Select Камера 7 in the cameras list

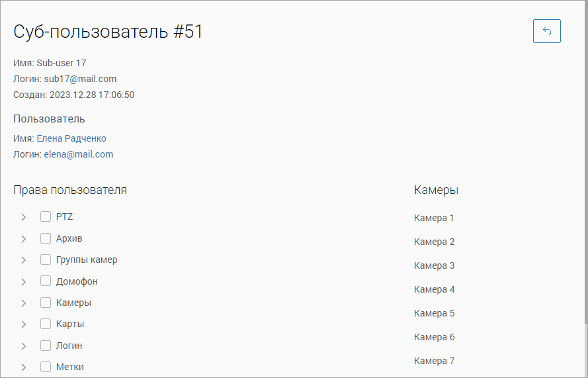click(x=434, y=361)
